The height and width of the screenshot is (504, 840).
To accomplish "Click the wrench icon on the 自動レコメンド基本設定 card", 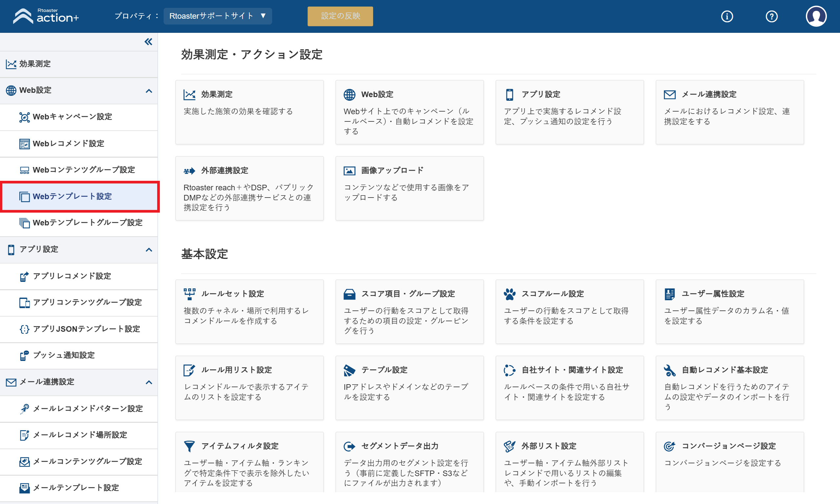I will [670, 370].
